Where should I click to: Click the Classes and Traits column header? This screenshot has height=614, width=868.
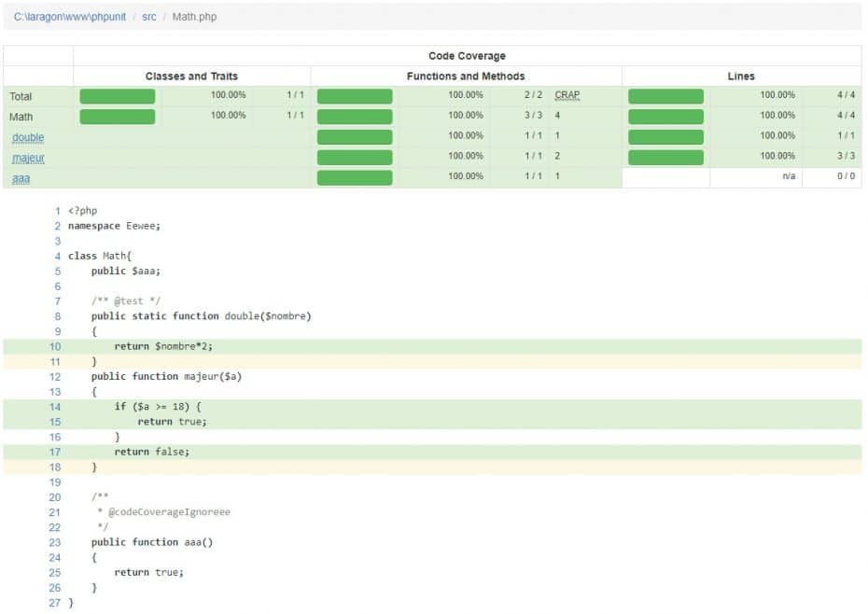coord(191,76)
